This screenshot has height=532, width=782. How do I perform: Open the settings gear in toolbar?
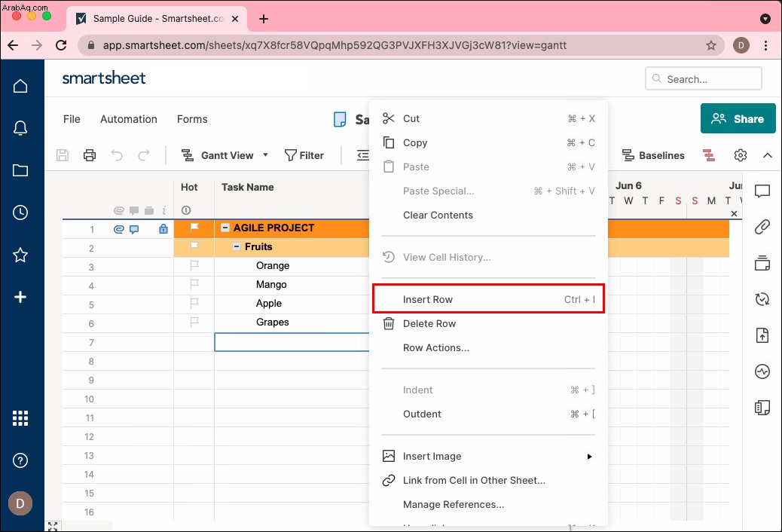[740, 155]
